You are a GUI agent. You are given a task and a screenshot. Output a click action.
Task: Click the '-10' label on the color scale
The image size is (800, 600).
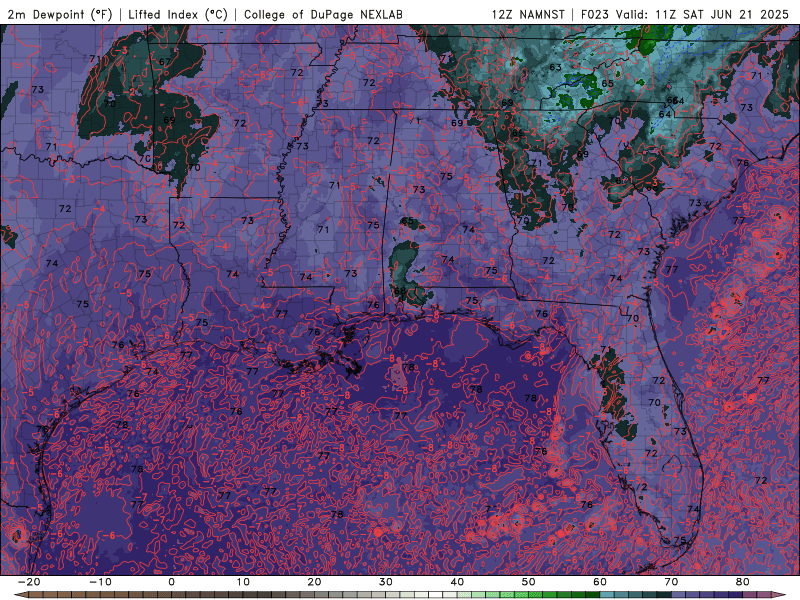(x=100, y=582)
